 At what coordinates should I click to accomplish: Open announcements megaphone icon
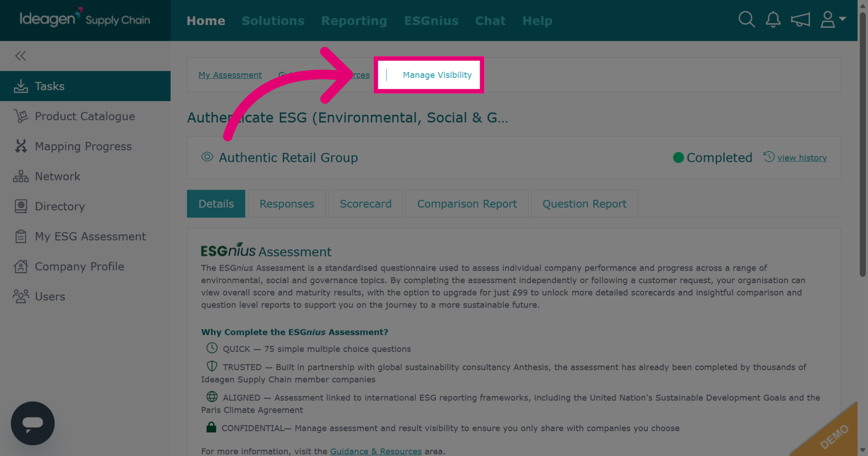(800, 19)
